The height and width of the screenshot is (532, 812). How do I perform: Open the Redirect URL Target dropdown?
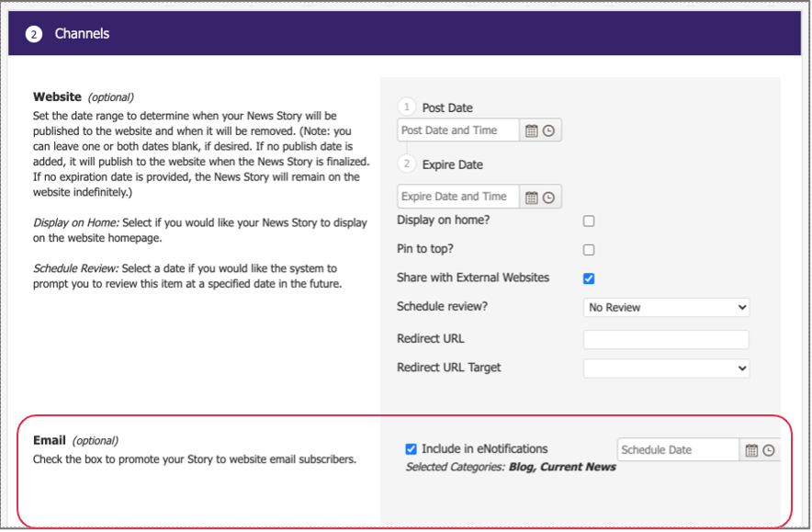click(x=666, y=368)
